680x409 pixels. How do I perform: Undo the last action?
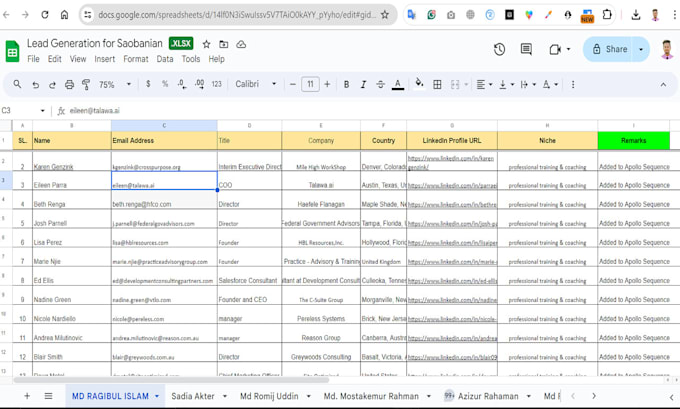(x=36, y=85)
